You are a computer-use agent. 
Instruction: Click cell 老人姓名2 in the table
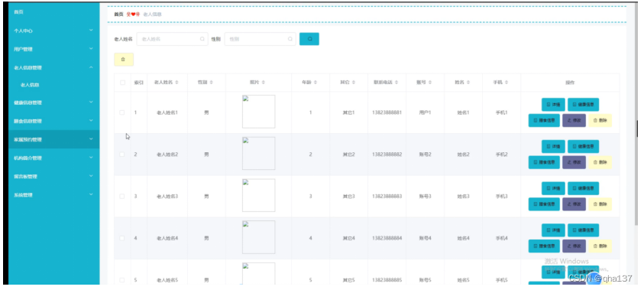click(167, 155)
